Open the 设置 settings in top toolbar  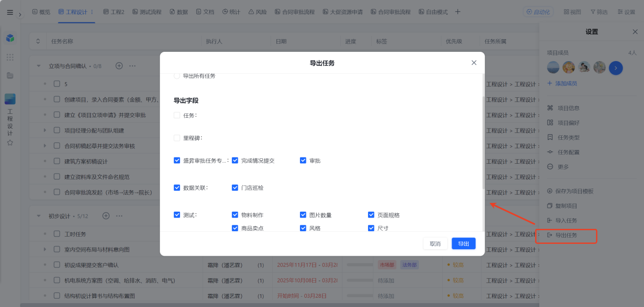tap(626, 12)
